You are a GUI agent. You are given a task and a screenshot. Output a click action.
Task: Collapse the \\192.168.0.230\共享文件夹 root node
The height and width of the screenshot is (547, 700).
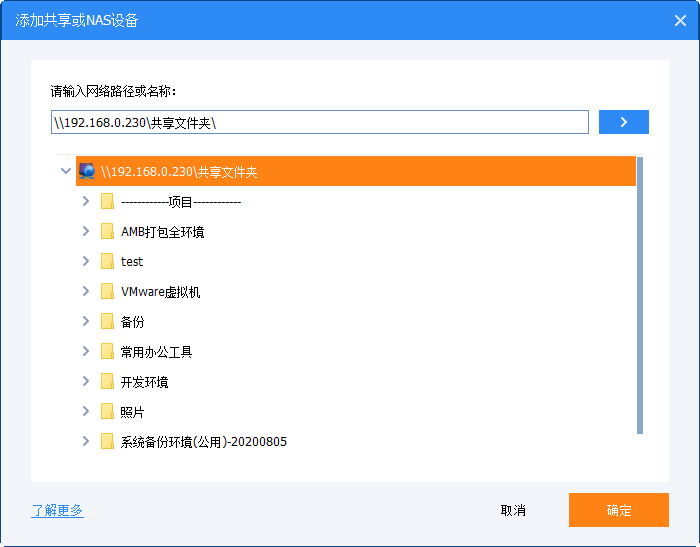pyautogui.click(x=66, y=171)
